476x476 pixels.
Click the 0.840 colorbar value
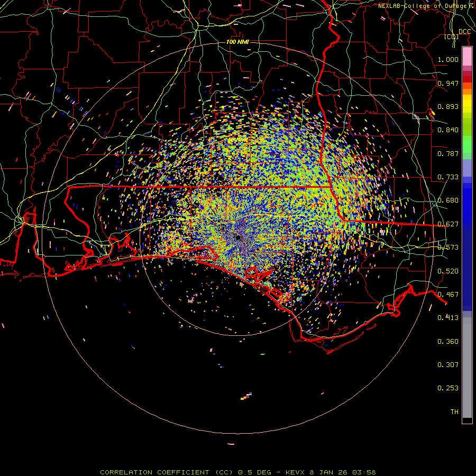[448, 130]
